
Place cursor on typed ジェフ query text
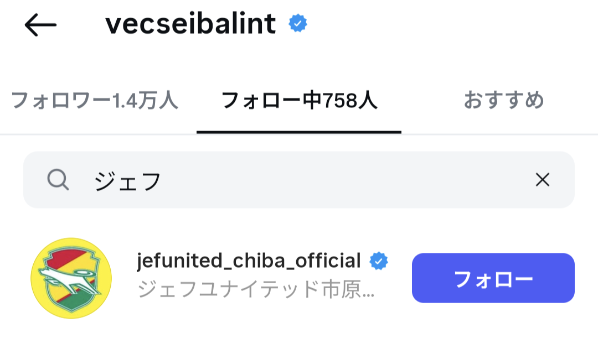click(127, 180)
